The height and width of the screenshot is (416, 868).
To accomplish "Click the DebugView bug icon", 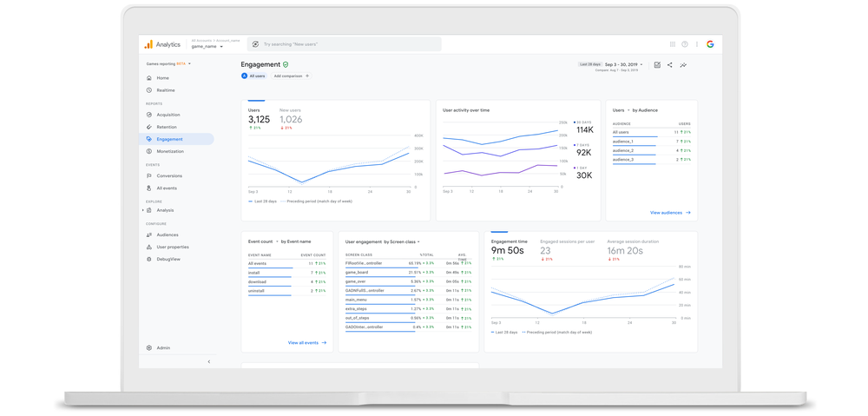I will pos(149,259).
